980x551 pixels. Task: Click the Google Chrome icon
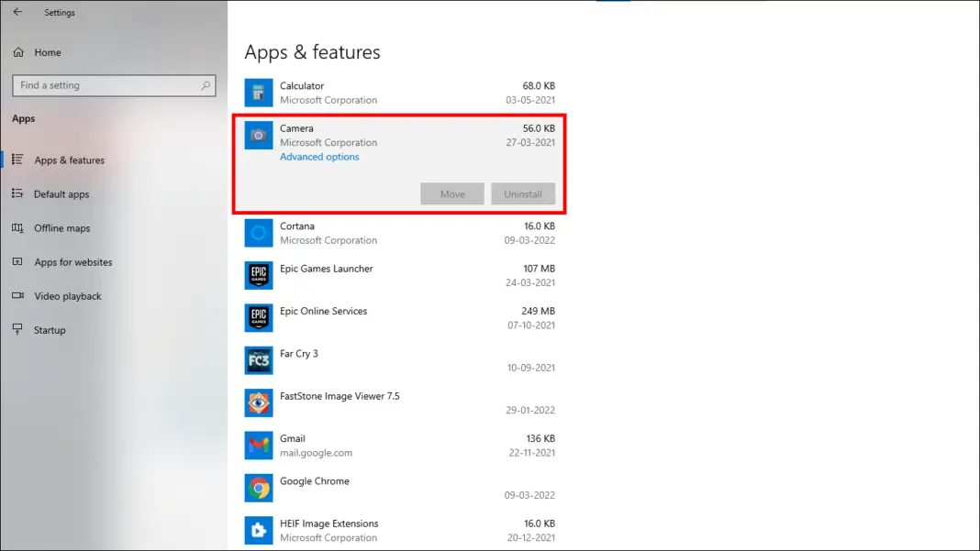click(x=259, y=488)
